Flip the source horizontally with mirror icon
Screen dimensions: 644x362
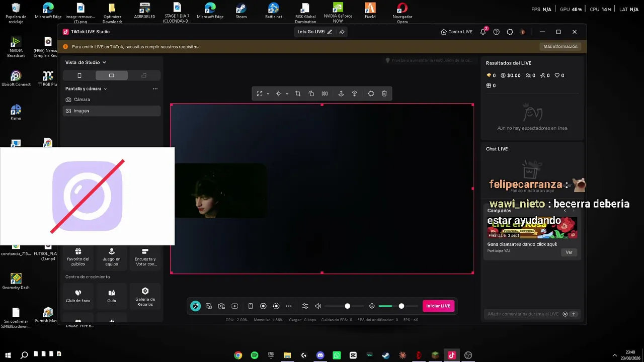pos(325,94)
